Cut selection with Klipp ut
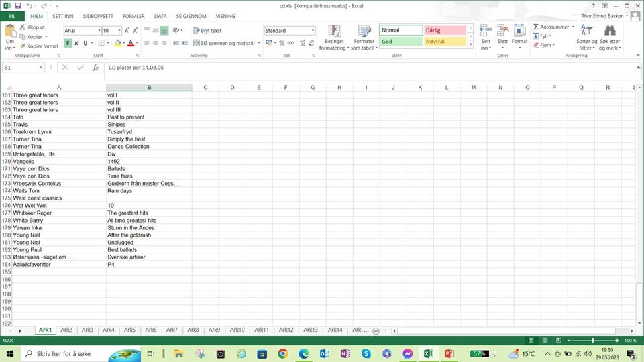Image resolution: width=644 pixels, height=362 pixels. click(x=32, y=27)
